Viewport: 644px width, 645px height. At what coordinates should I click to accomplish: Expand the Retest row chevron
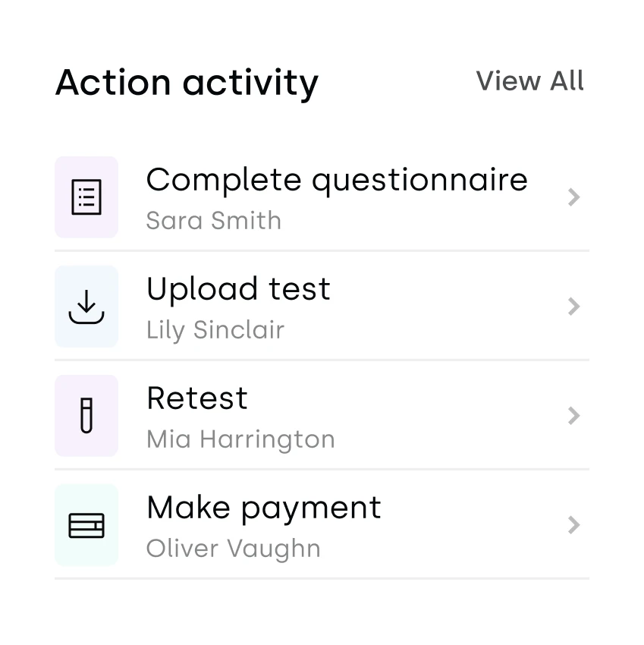[x=574, y=416]
